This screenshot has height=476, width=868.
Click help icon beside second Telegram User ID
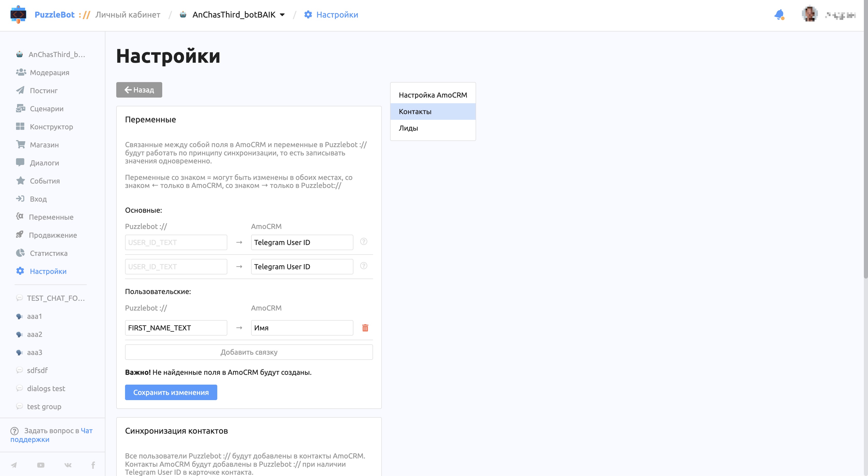363,266
